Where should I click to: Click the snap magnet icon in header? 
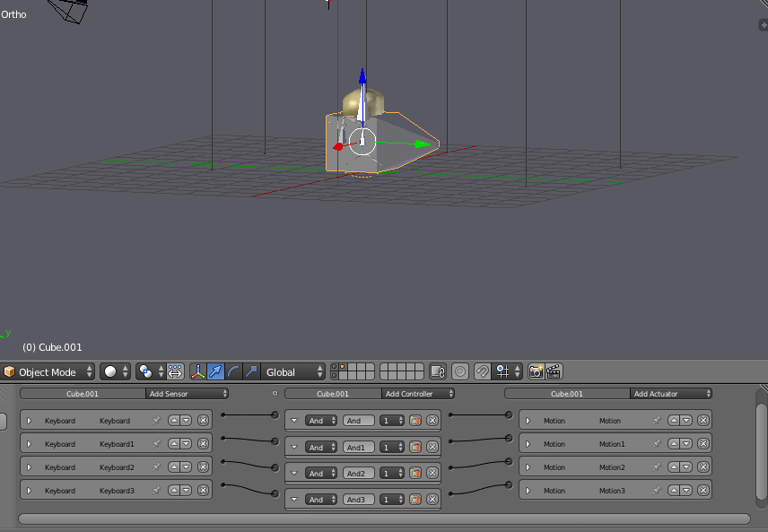(482, 371)
